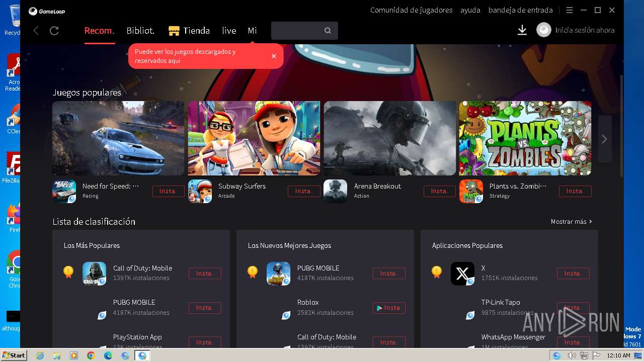Click the Aplicaciones Populares heading
This screenshot has width=644, height=362.
click(467, 245)
